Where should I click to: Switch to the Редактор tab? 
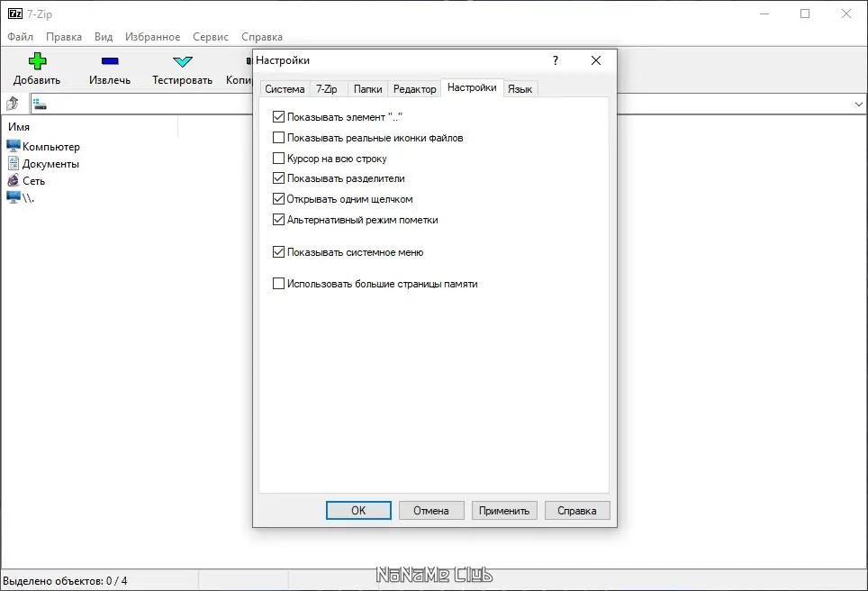coord(414,89)
